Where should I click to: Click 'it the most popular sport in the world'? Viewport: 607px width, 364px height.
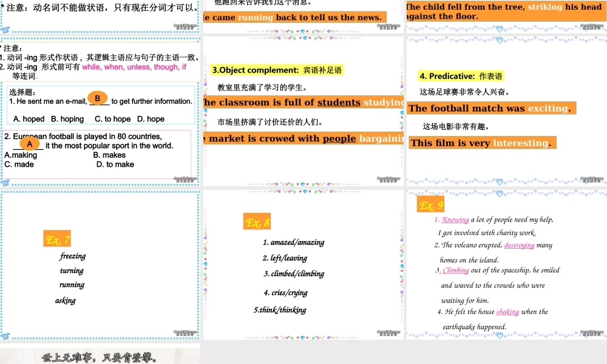(109, 146)
